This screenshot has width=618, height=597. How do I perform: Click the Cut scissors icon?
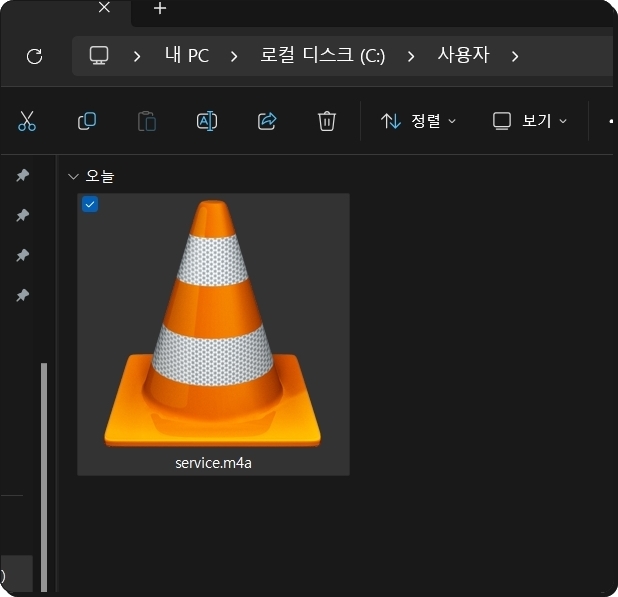click(27, 121)
